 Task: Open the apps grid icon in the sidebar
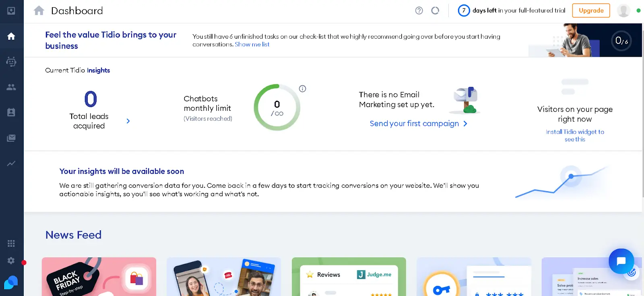pos(11,243)
